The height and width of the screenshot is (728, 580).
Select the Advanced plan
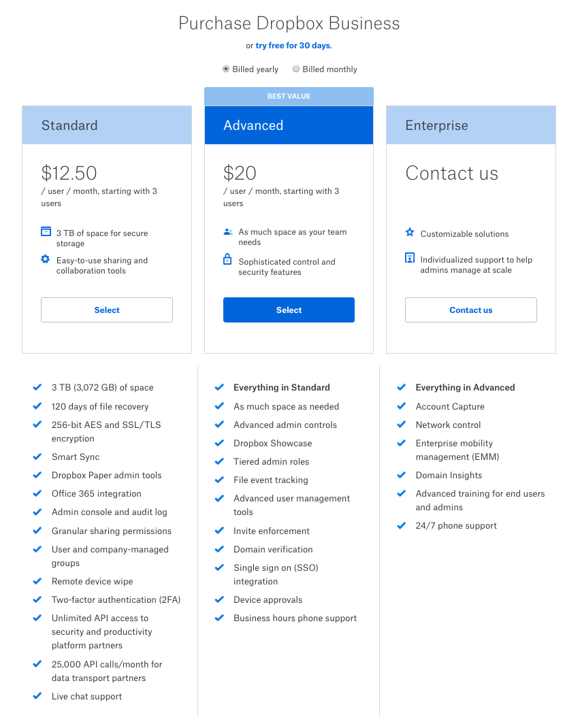point(289,310)
